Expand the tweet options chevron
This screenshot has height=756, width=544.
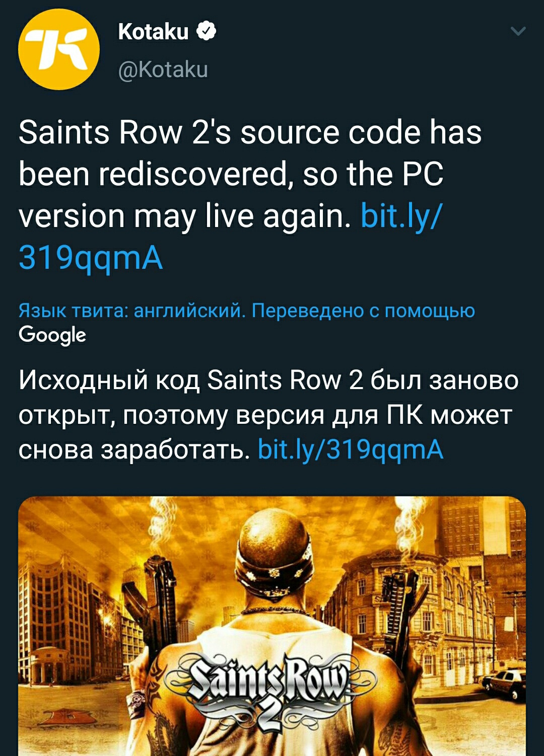click(518, 32)
